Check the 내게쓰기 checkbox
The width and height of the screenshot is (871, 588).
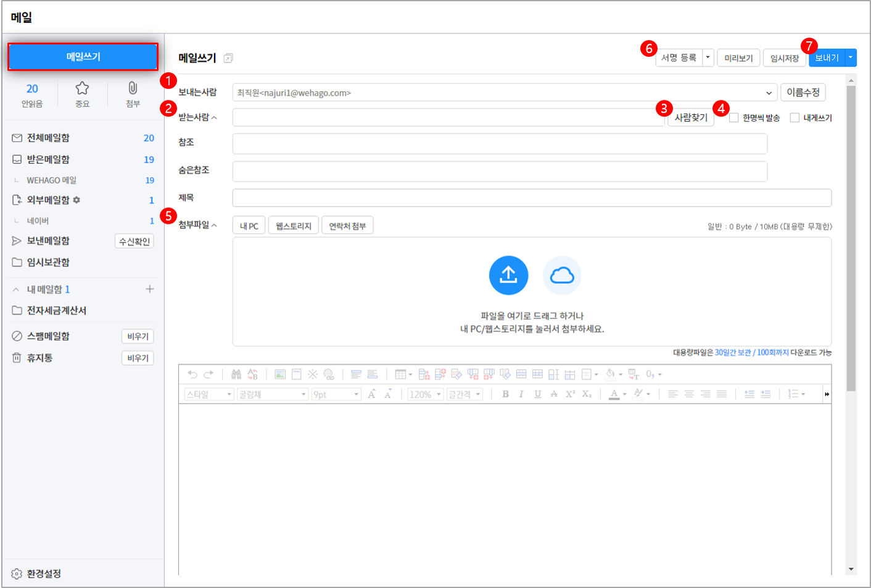795,118
